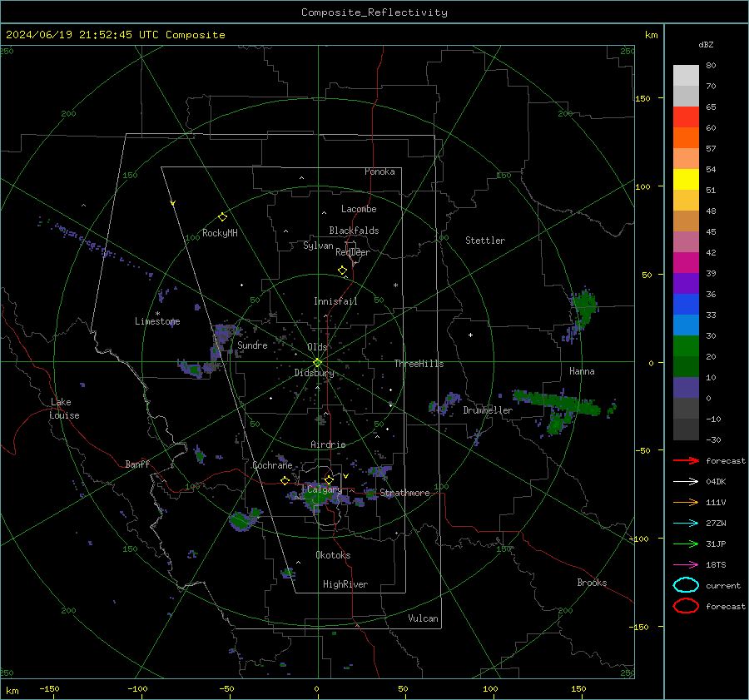
Task: Pick the cyan 27ZW arrow icon
Action: coord(686,524)
